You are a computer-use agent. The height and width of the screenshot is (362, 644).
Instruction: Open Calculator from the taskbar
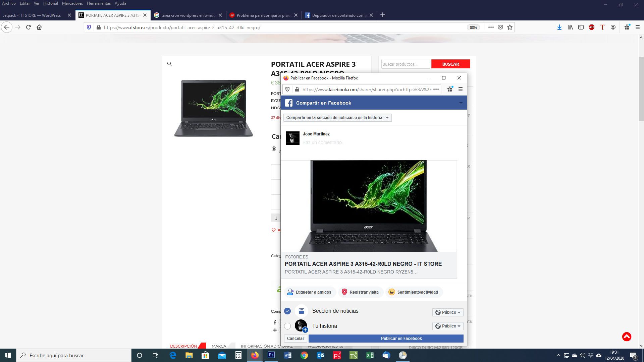point(238,355)
